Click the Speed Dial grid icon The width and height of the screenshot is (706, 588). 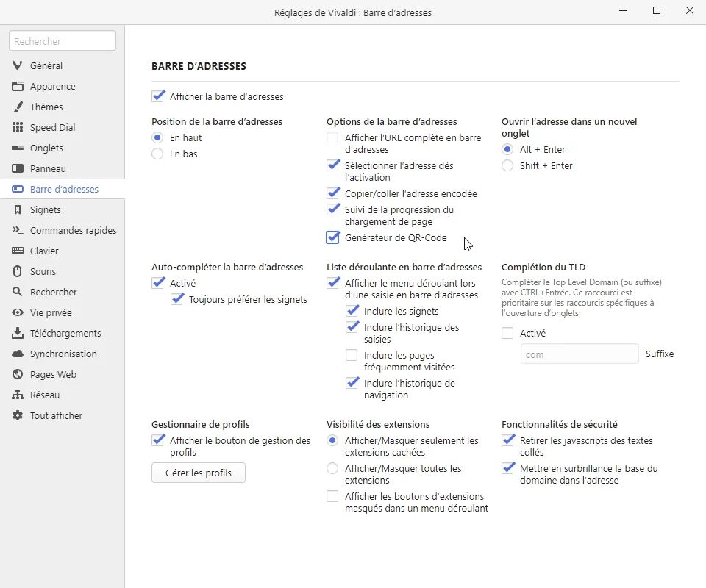[x=18, y=128]
